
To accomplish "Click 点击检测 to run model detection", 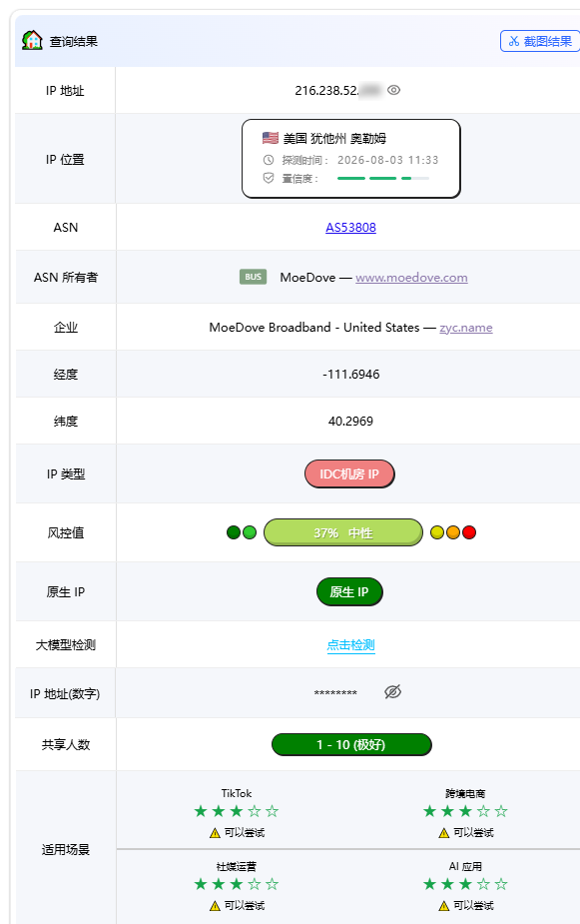I will [x=351, y=645].
